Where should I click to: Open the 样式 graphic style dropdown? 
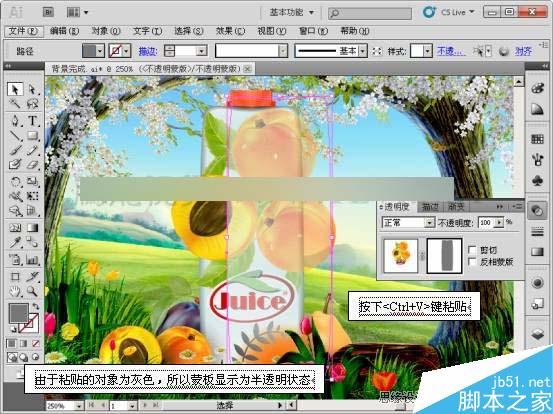pos(428,51)
